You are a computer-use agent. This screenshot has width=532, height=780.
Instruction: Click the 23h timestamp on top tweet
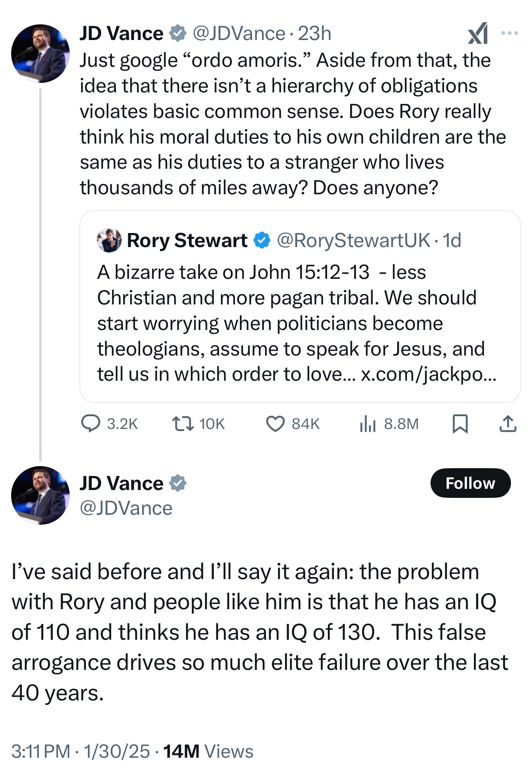[314, 33]
